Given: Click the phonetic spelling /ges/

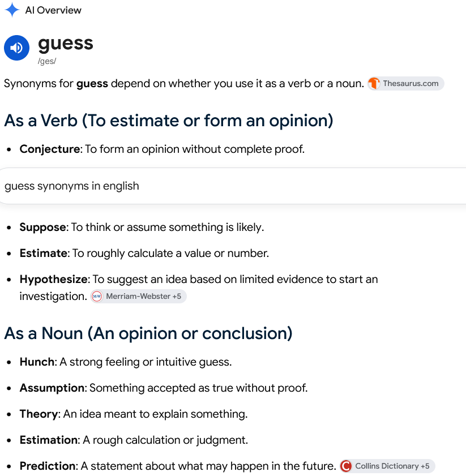Looking at the screenshot, I should 47,61.
